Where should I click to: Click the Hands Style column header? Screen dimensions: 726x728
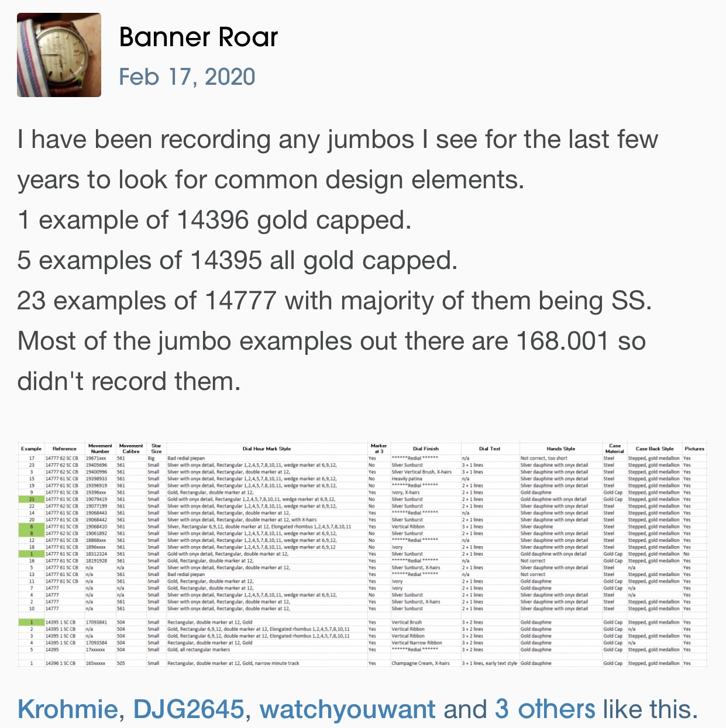(x=560, y=448)
